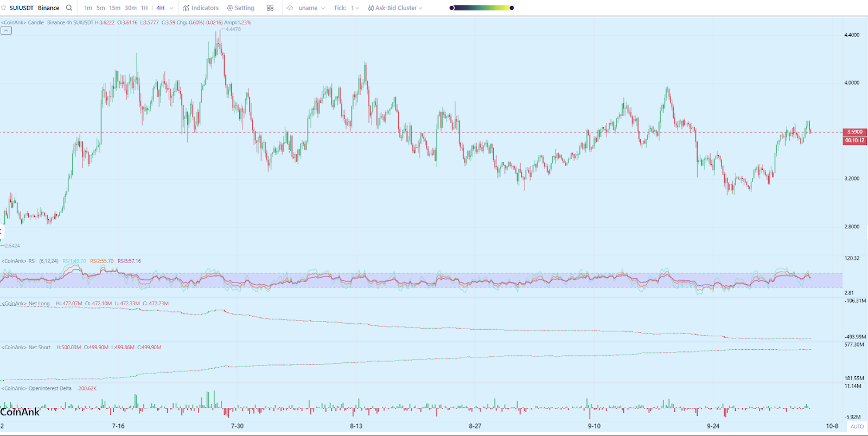This screenshot has height=436, width=868.
Task: Click the Indicators chart icon
Action: pos(186,8)
